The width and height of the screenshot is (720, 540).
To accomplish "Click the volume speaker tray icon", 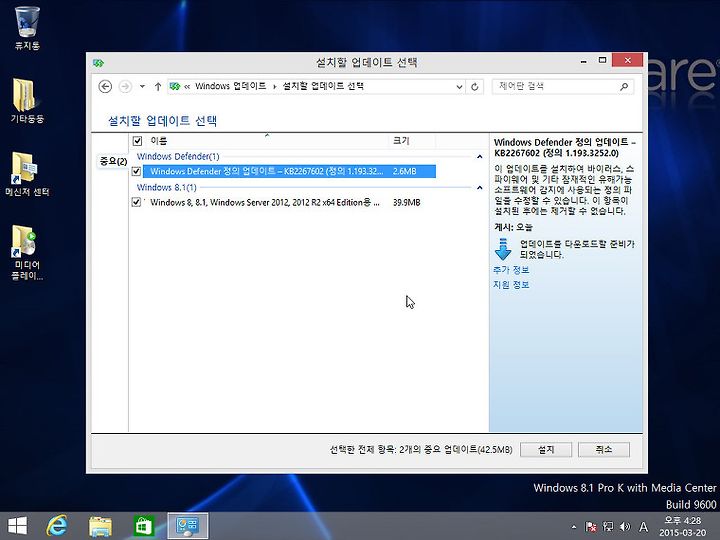I will 625,527.
